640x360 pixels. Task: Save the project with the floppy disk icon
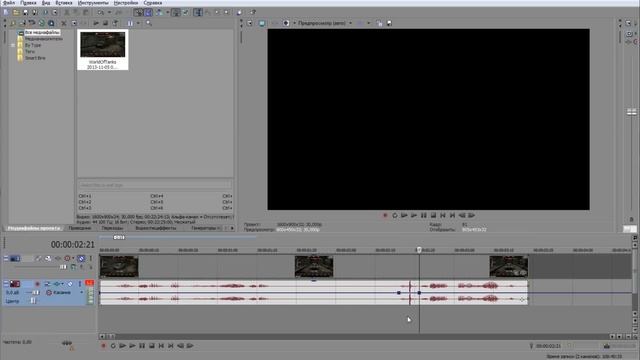coord(25,13)
